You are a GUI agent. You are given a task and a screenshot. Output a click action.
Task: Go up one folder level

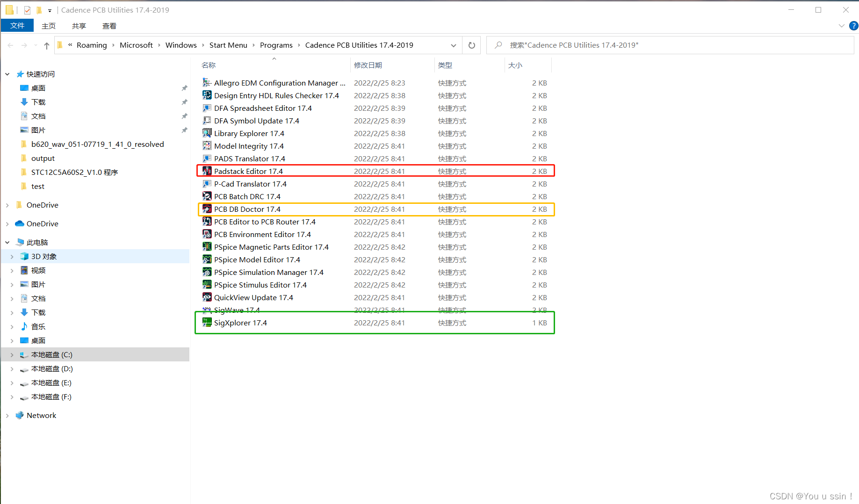(47, 45)
